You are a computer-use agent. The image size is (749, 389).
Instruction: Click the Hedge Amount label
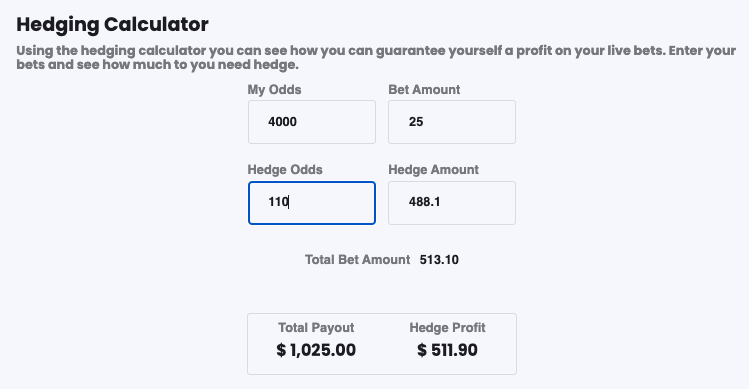coord(434,170)
